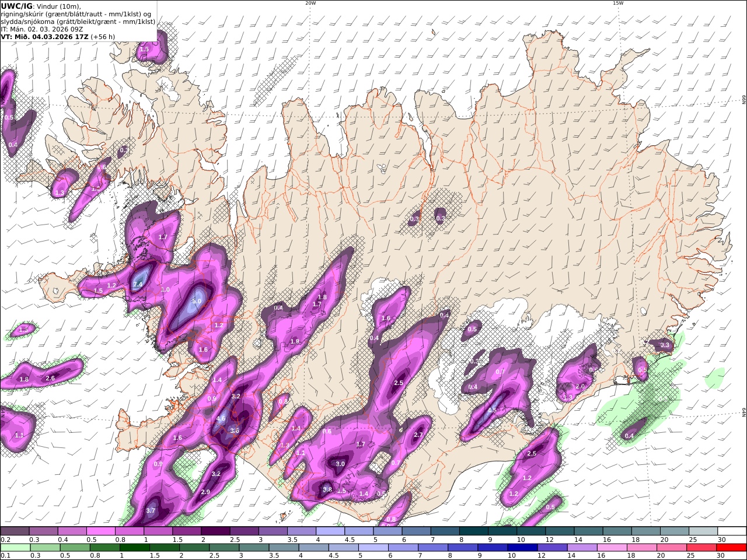Click the snow legend swatch between 0.2 and 0.3
Image resolution: width=747 pixels, height=560 pixels.
pos(15,531)
